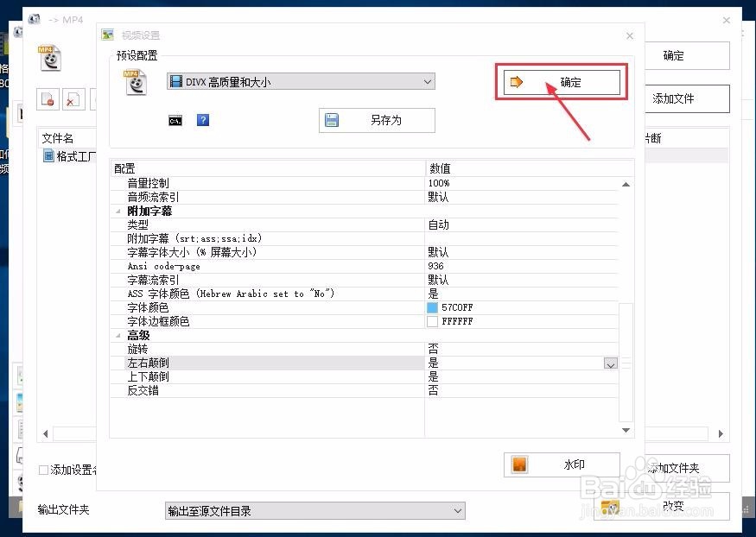The height and width of the screenshot is (537, 756).
Task: Open the 输出至源文件目录 output folder dropdown
Action: click(x=458, y=510)
